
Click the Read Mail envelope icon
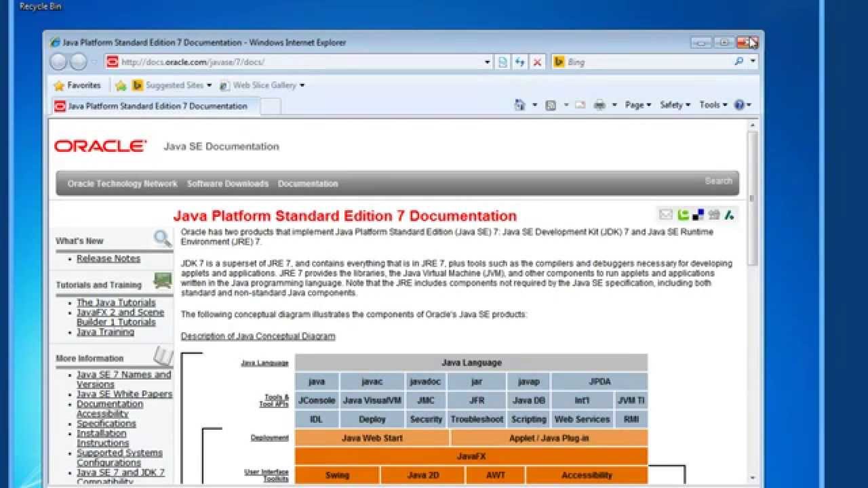(x=580, y=105)
